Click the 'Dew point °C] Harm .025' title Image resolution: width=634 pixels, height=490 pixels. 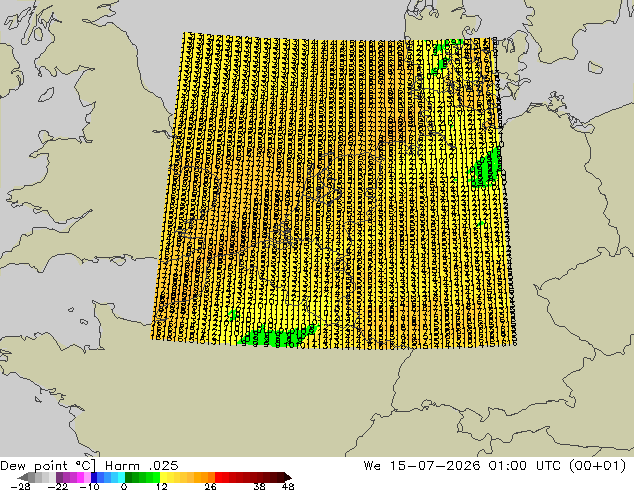pos(89,466)
